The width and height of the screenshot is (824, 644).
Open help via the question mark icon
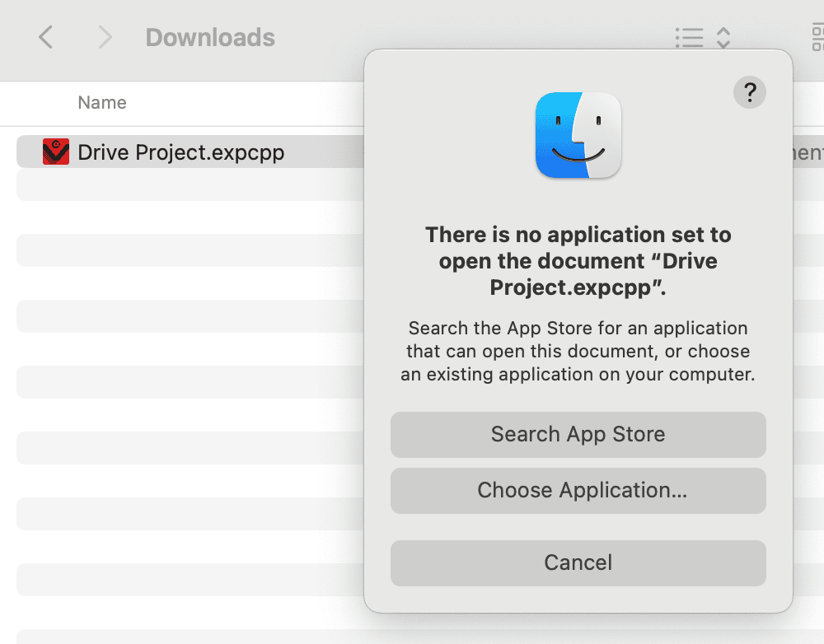tap(749, 92)
